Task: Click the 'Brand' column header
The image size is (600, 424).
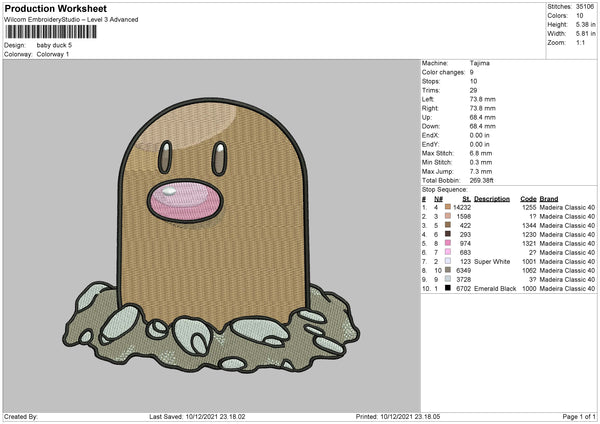Action: click(549, 199)
